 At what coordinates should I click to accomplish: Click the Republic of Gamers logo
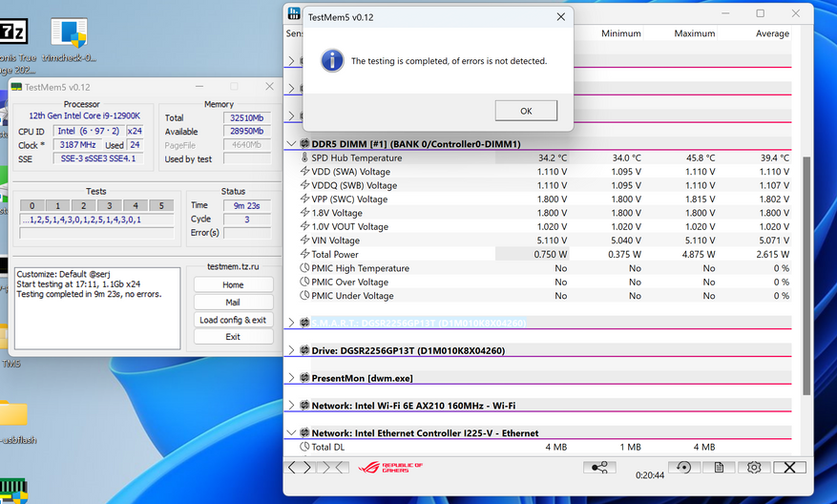(x=389, y=467)
